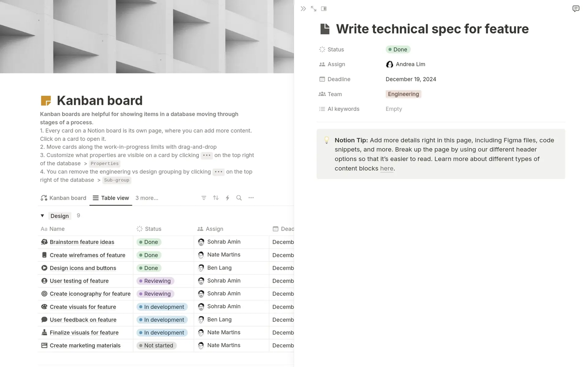Open the filter icon

pos(204,198)
